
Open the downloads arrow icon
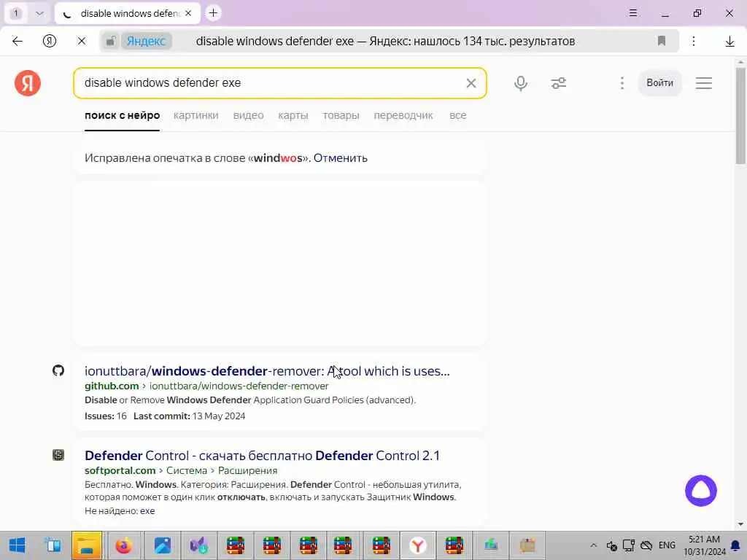pos(729,42)
